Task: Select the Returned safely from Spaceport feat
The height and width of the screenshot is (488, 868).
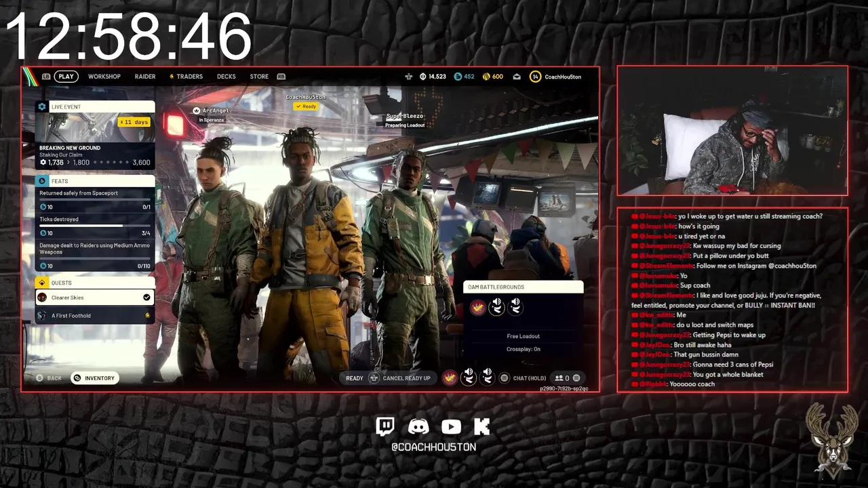Action: click(95, 199)
